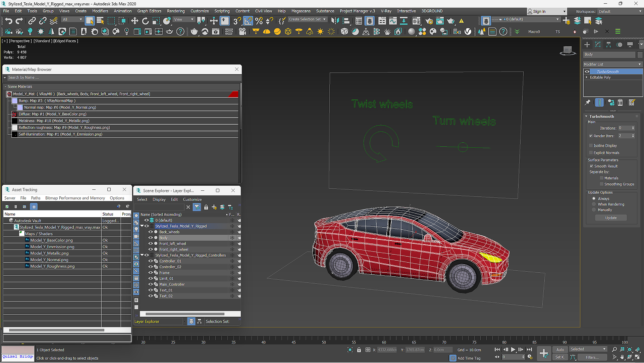Open the V-Ray menu

[x=386, y=11]
